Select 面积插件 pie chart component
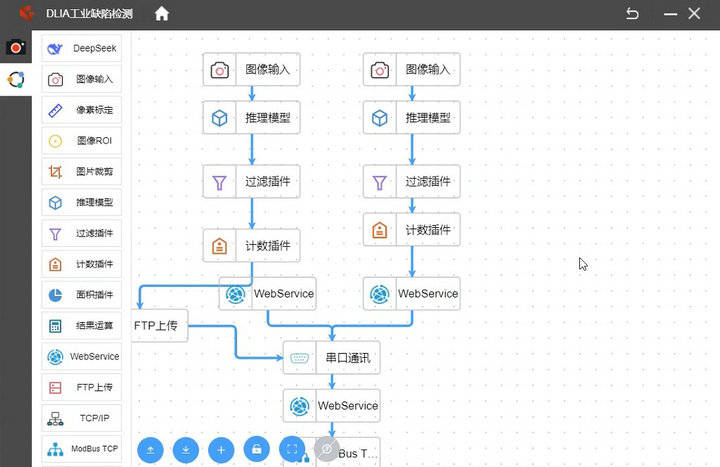Screen dimensions: 720x467 pos(81,295)
